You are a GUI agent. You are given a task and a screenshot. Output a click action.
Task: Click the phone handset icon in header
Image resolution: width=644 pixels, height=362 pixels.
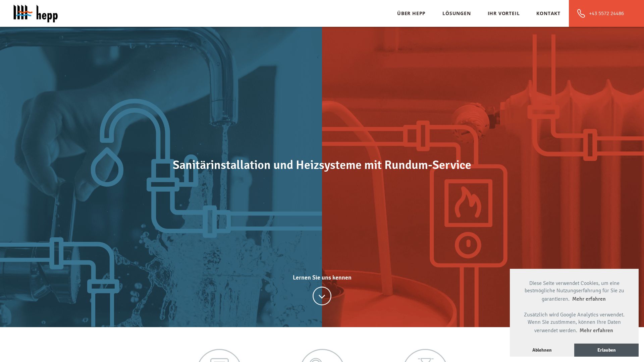581,13
